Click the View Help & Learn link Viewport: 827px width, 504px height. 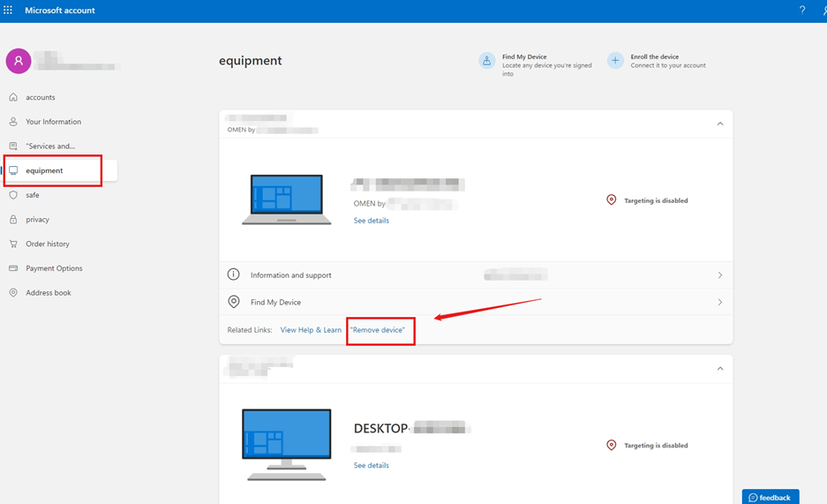pyautogui.click(x=311, y=329)
